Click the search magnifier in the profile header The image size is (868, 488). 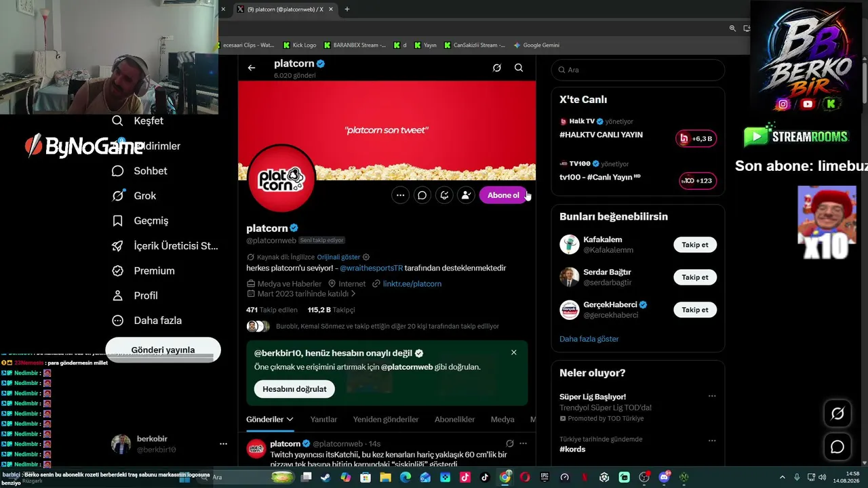pyautogui.click(x=519, y=68)
